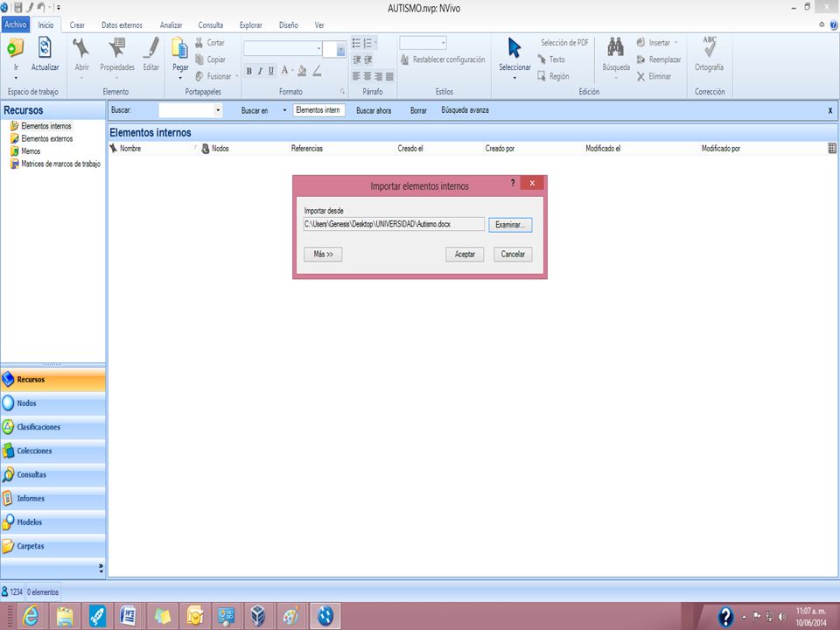Open the Clasificaciones navigation section
840x630 pixels.
tap(53, 427)
